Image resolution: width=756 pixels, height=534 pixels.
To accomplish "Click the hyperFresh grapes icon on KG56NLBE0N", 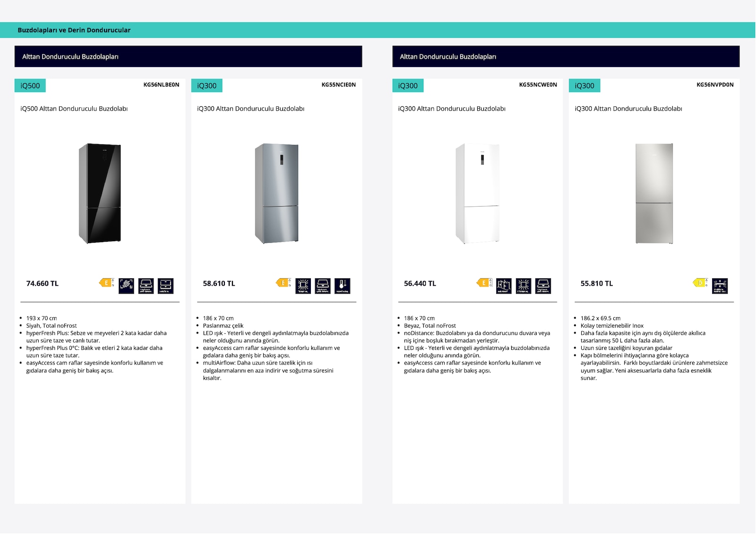I will [x=126, y=286].
